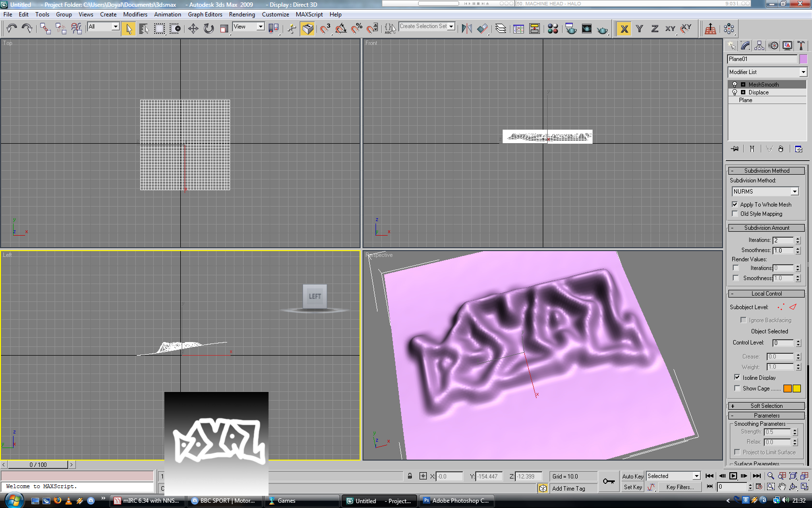The width and height of the screenshot is (812, 508).
Task: Open the Graph Editors menu
Action: (x=205, y=15)
